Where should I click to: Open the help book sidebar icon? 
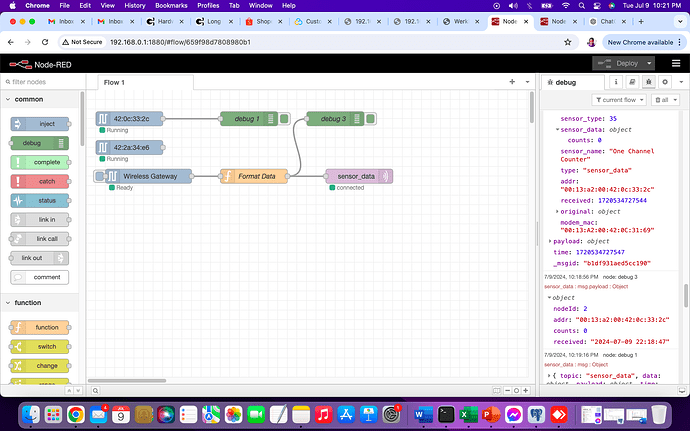[633, 82]
